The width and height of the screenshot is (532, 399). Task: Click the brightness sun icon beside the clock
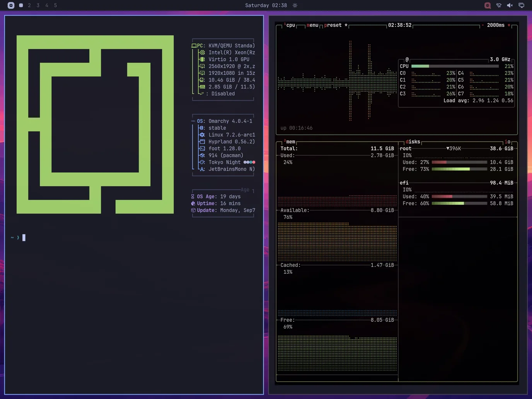pos(295,5)
